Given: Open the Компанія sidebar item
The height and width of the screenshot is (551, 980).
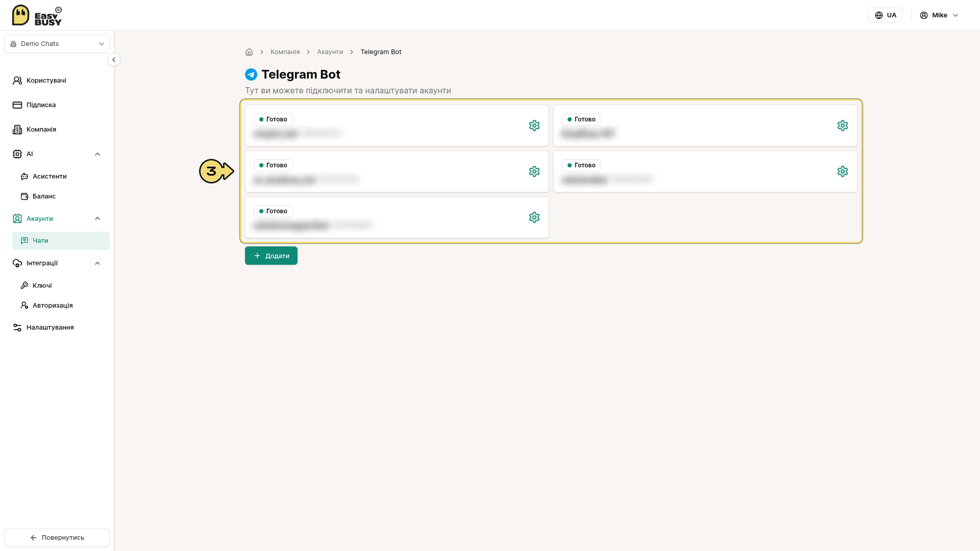Looking at the screenshot, I should point(57,130).
